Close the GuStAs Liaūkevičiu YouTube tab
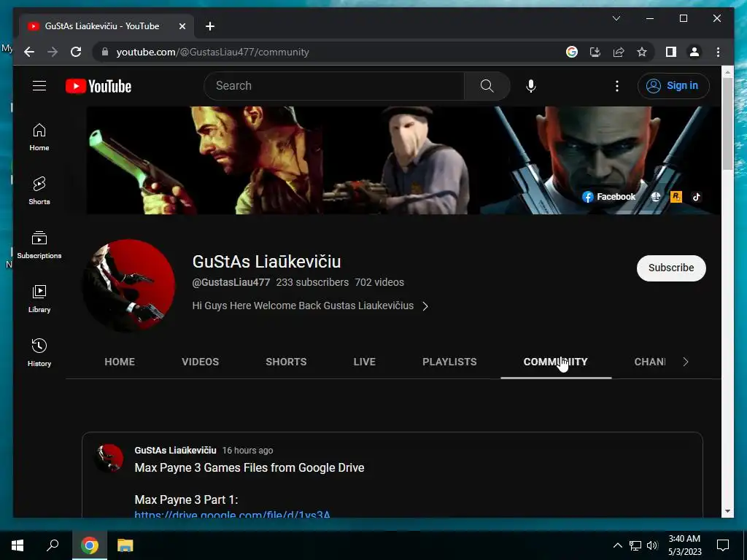This screenshot has height=560, width=747. [x=182, y=26]
